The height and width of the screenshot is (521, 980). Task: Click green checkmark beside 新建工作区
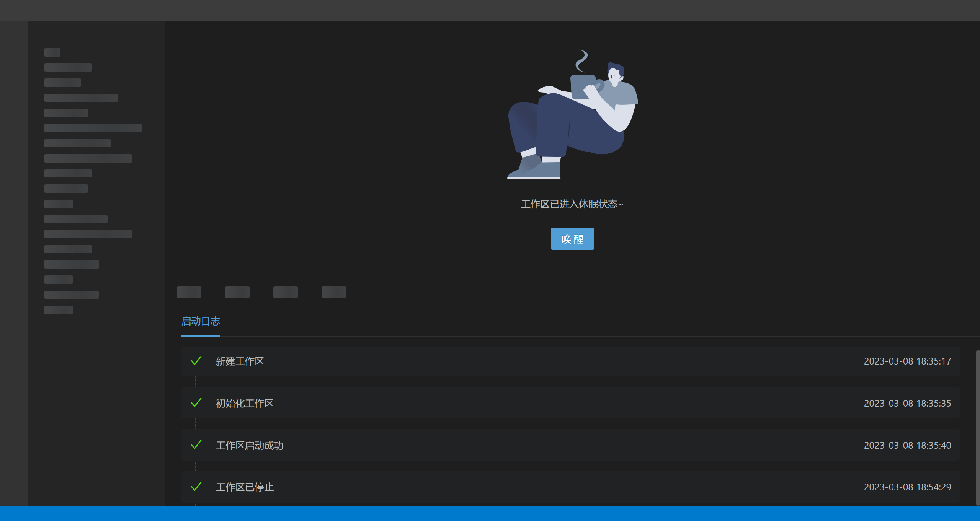(x=196, y=361)
